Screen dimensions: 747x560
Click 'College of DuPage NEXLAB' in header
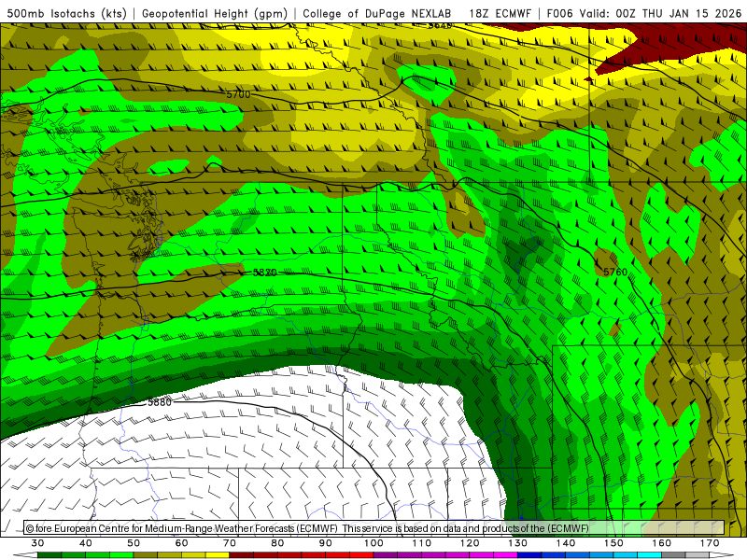coord(377,13)
